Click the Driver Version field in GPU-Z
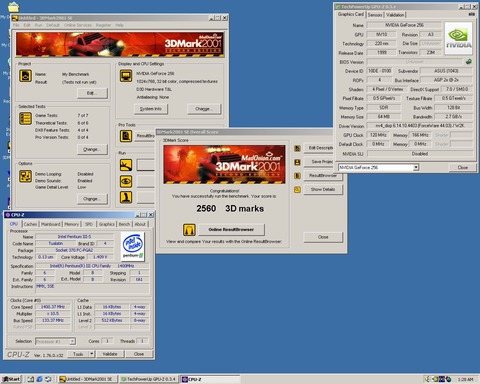Image resolution: width=480 pixels, height=384 pixels. (x=419, y=126)
